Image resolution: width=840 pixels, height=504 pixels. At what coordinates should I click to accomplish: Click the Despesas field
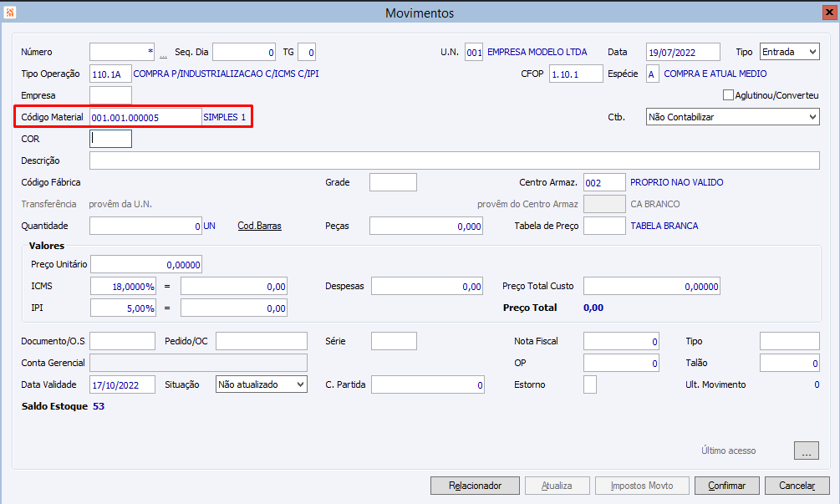tap(427, 286)
